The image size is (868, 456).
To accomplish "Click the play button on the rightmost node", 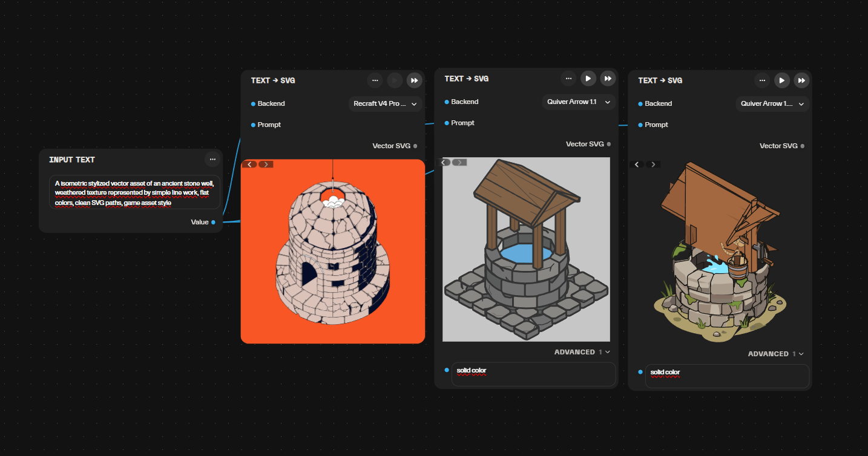I will pyautogui.click(x=781, y=80).
